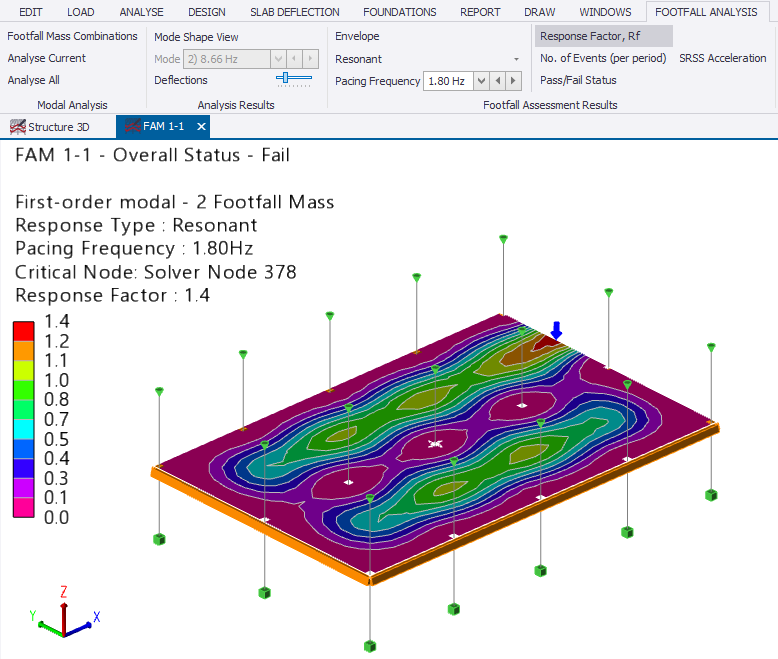Click Analyse All

[40, 80]
